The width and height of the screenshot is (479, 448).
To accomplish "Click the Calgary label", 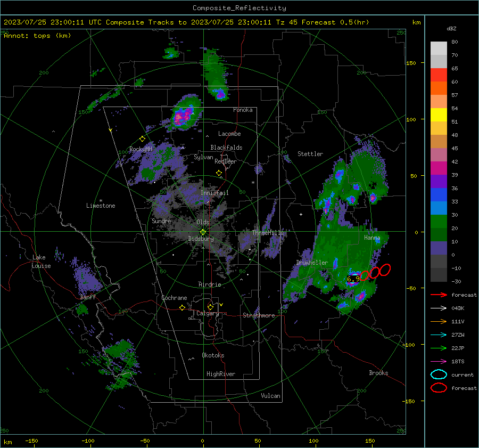I will 208,313.
